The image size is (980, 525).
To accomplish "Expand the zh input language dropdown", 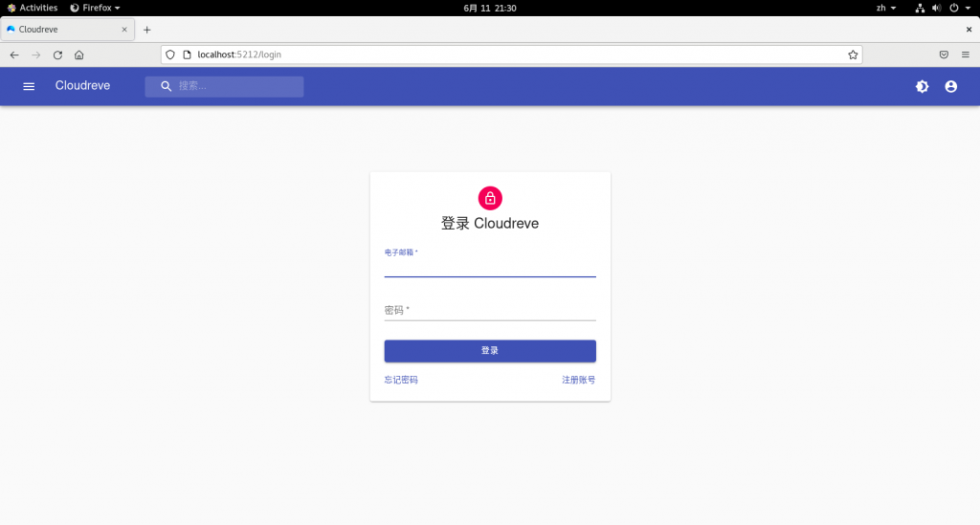I will [886, 8].
